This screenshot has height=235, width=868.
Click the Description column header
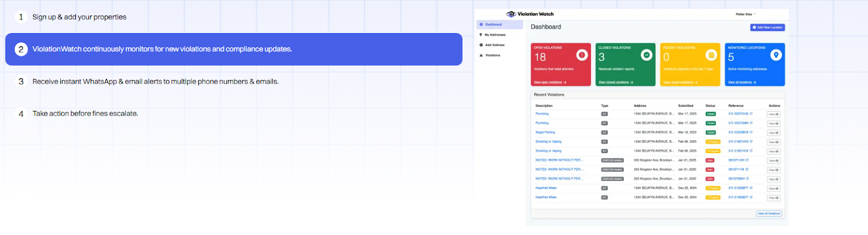[x=544, y=106]
